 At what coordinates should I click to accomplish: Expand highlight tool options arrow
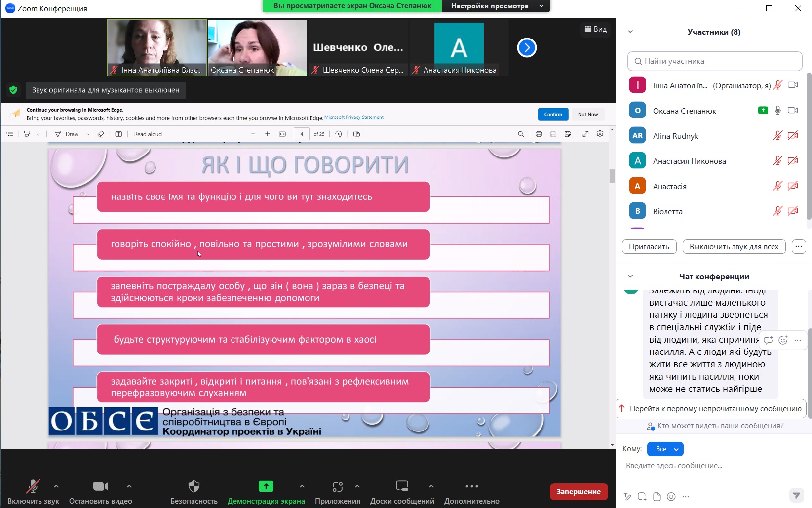coord(39,134)
